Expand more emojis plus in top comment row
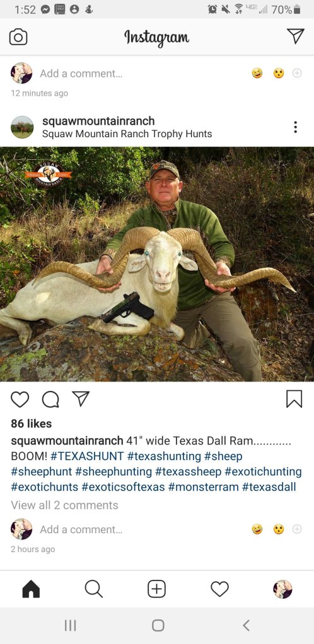Viewport: 314px width, 644px height. tap(297, 73)
